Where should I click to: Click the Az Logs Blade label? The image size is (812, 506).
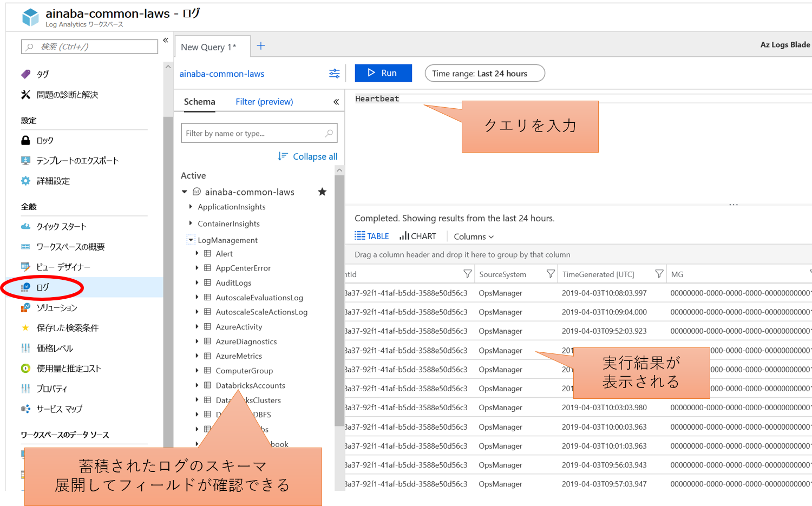pyautogui.click(x=785, y=44)
